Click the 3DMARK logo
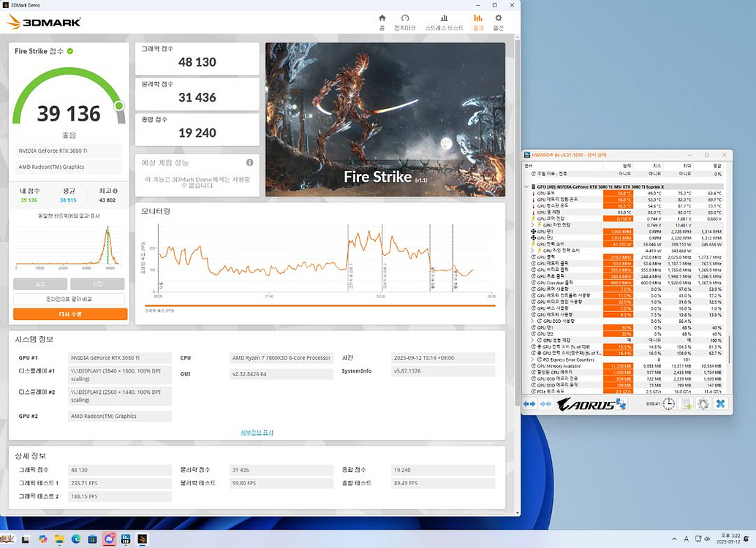756x548 pixels. click(44, 22)
